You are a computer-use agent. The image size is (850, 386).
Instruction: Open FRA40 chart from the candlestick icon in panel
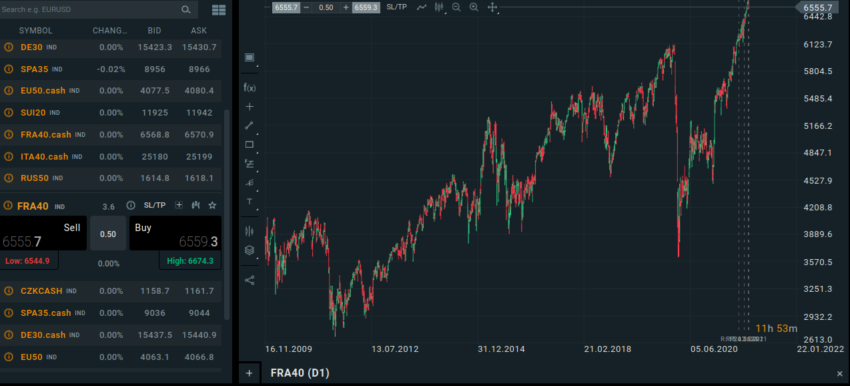pos(196,205)
